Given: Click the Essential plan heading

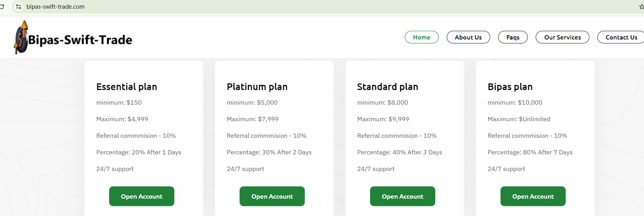Looking at the screenshot, I should click(127, 87).
